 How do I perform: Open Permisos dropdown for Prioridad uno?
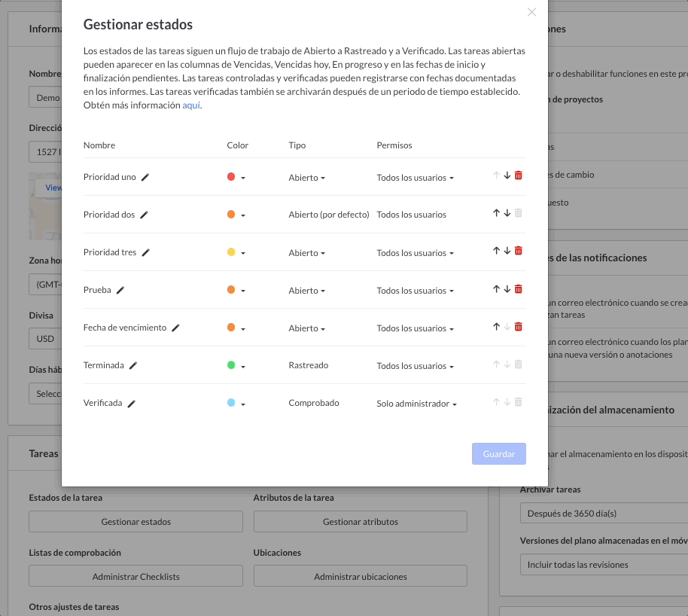415,178
